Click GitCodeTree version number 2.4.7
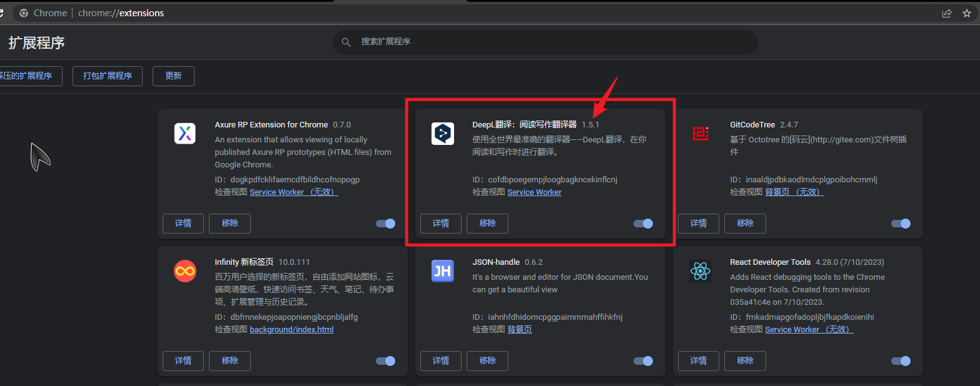The image size is (980, 386). pos(789,125)
